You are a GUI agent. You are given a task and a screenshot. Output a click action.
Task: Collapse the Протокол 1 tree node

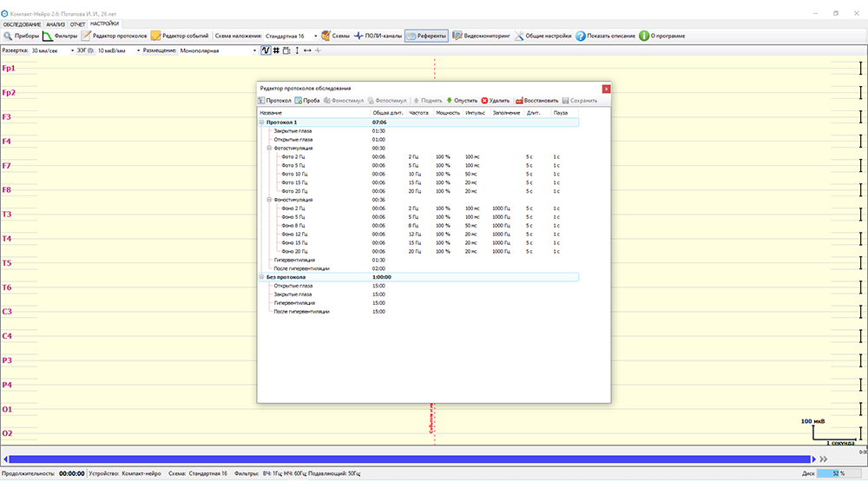coord(261,122)
